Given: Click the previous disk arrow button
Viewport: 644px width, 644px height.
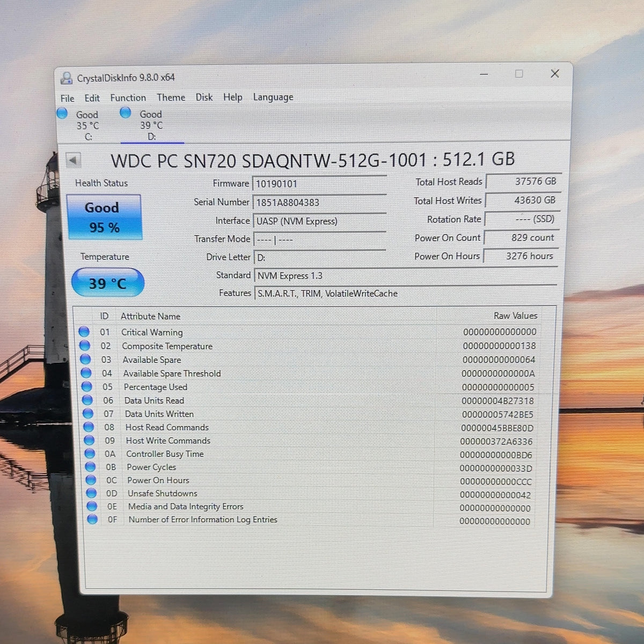Looking at the screenshot, I should point(74,160).
